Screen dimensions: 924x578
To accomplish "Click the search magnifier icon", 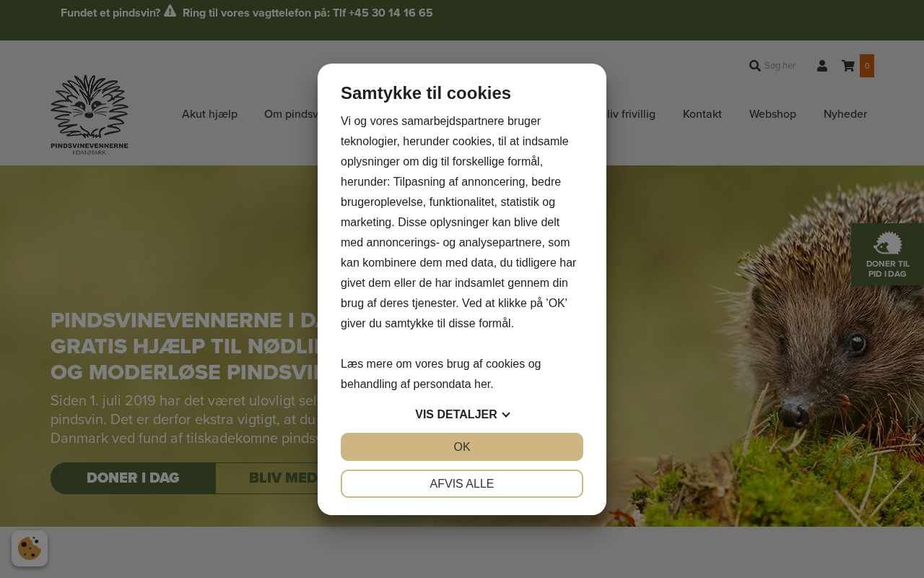I will point(755,66).
